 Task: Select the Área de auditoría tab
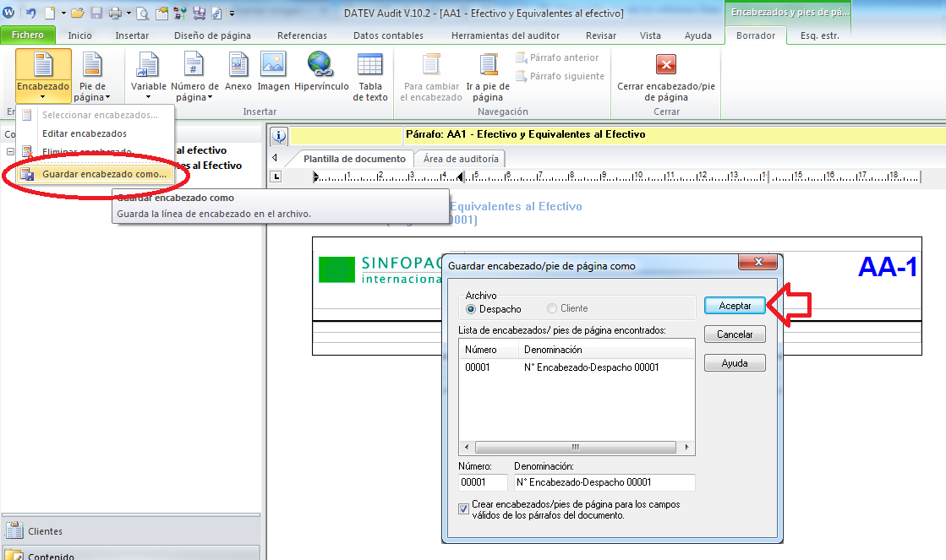pyautogui.click(x=461, y=159)
